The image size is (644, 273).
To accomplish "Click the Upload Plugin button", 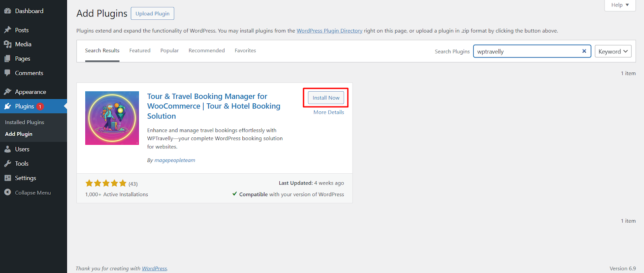I will coord(153,14).
